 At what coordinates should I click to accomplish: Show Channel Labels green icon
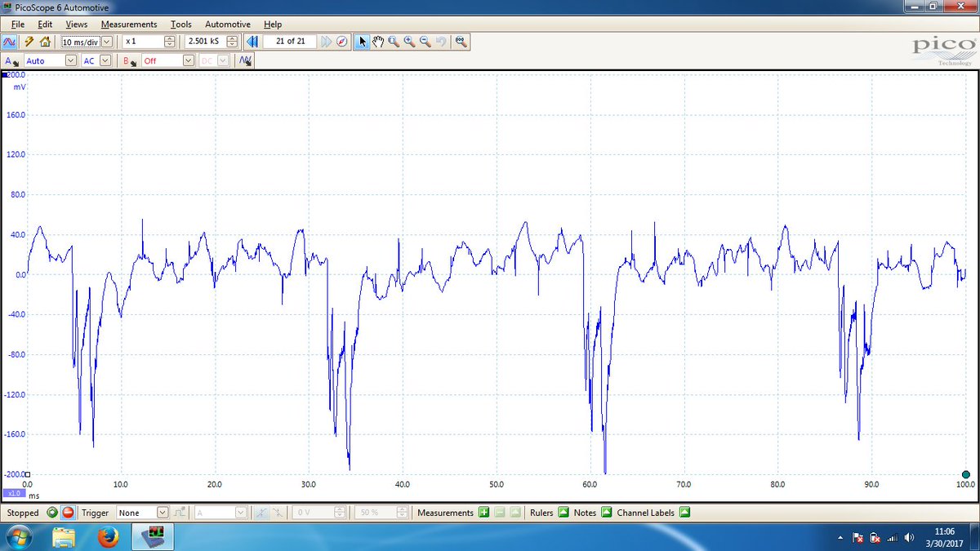coord(684,513)
